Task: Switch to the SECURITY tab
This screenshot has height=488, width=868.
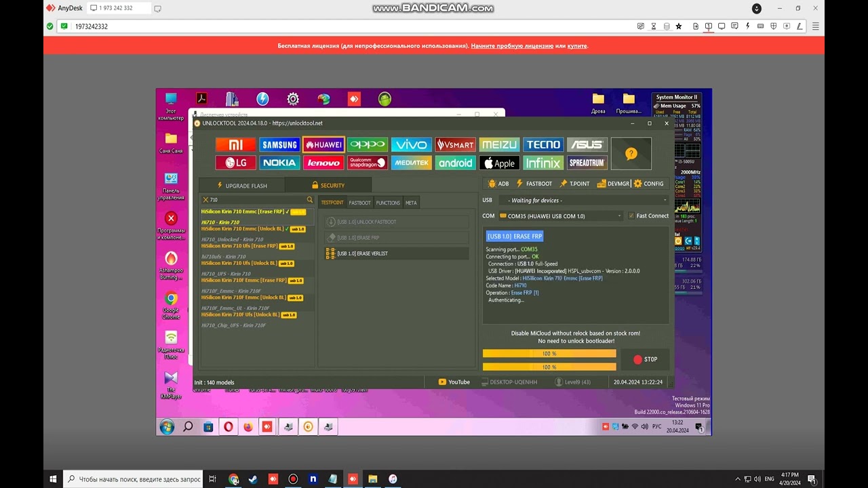Action: 328,186
